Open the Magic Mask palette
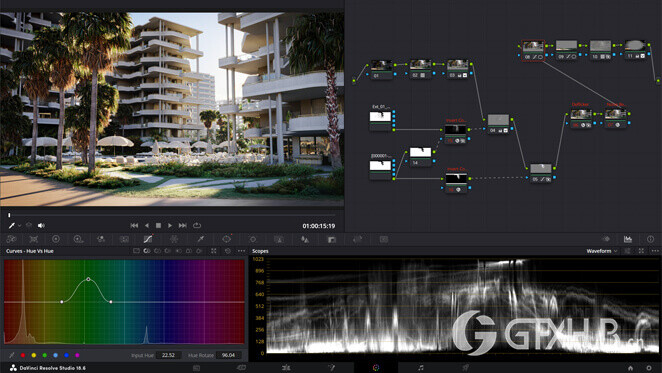This screenshot has width=662, height=373. 279,239
